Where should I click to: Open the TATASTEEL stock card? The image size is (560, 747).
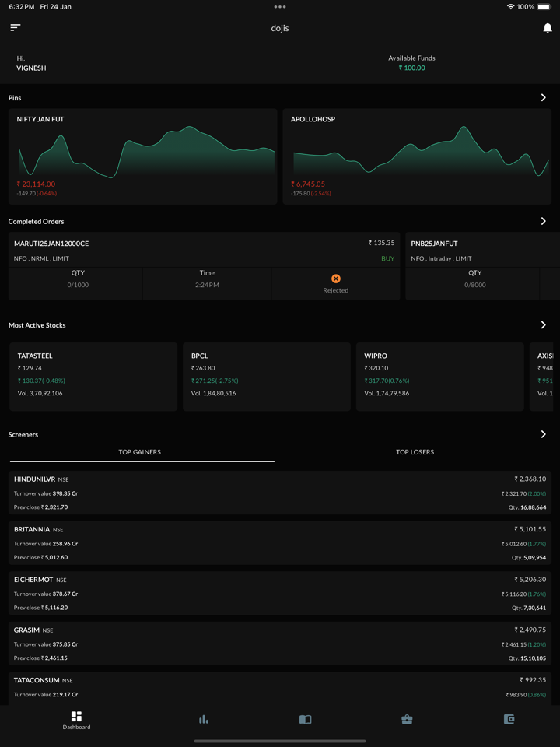point(93,377)
